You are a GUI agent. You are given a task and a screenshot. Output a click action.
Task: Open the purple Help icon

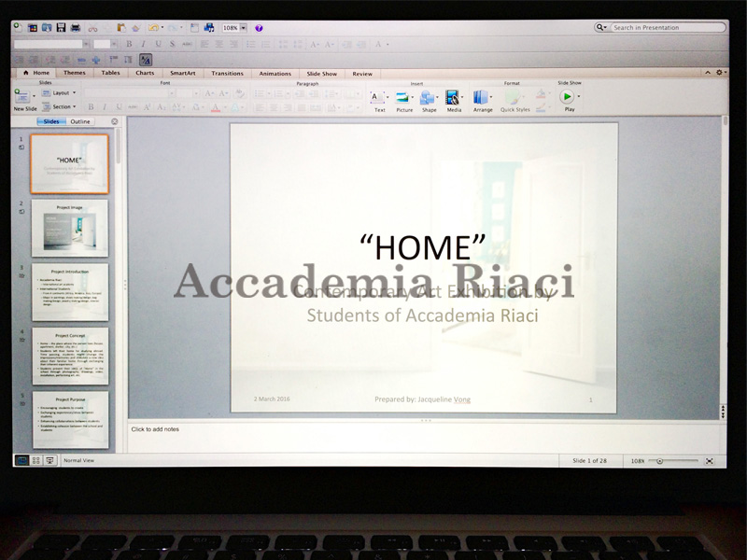(x=259, y=28)
